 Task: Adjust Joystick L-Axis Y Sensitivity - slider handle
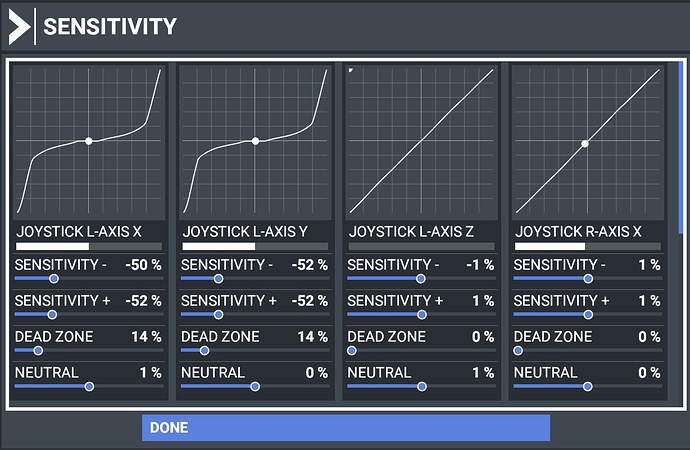tap(218, 279)
